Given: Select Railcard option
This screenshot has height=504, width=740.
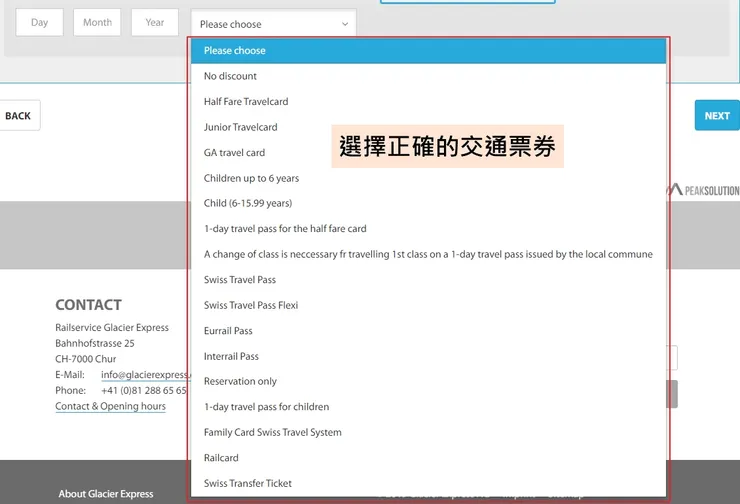Looking at the screenshot, I should tap(429, 458).
